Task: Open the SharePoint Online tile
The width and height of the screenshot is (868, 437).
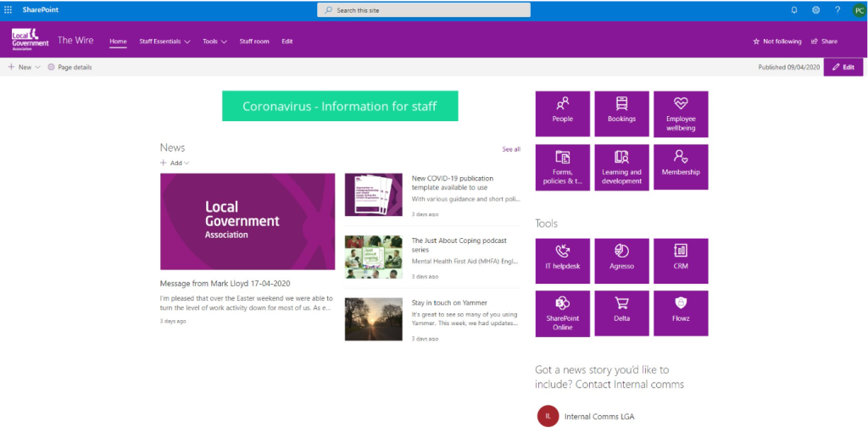Action: pyautogui.click(x=563, y=313)
